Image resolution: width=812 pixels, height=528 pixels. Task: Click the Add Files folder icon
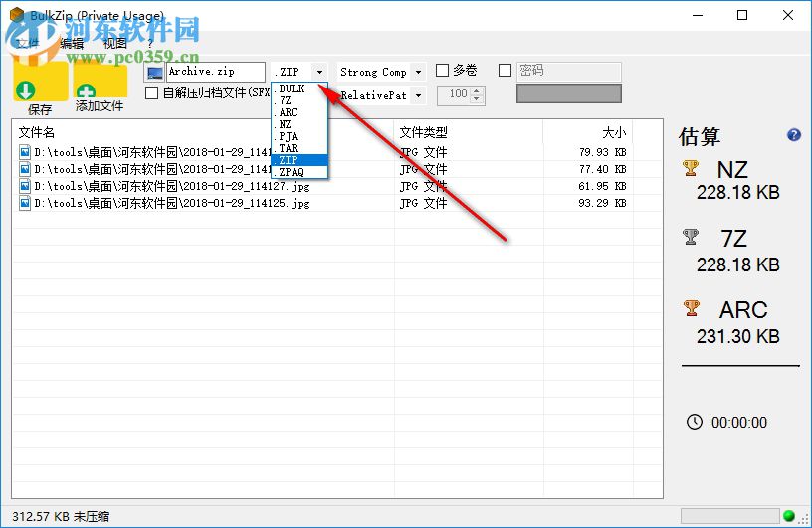click(x=101, y=81)
